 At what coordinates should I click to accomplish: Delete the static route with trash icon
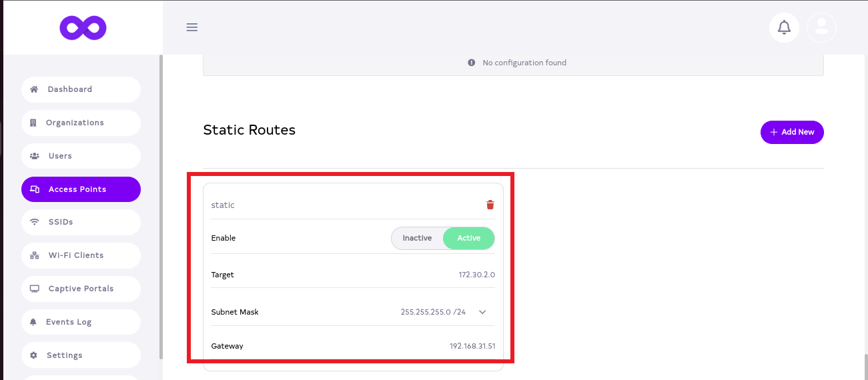click(x=490, y=205)
